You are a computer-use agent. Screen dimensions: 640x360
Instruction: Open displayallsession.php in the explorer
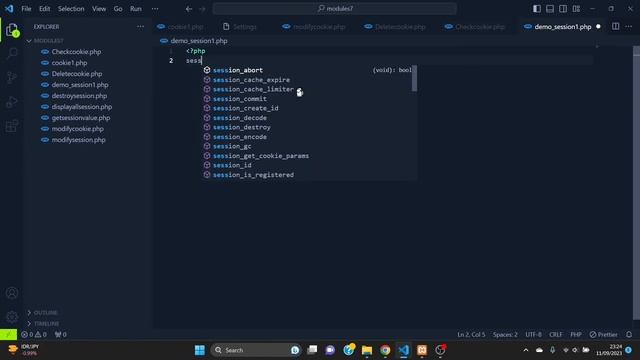(82, 107)
